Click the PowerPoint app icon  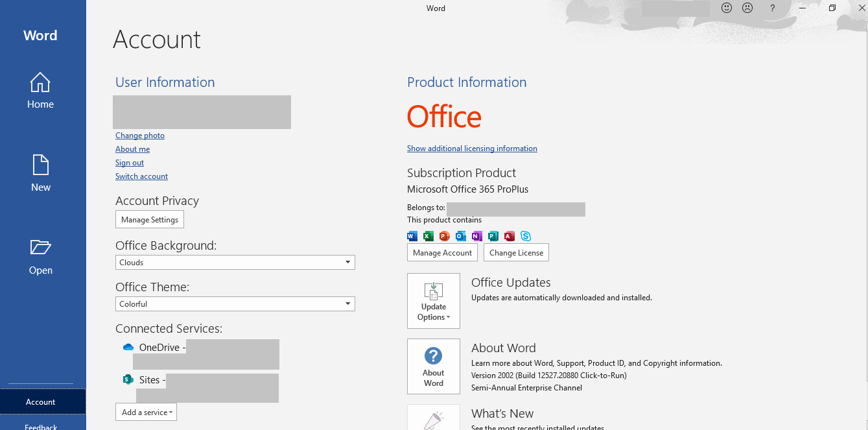tap(444, 236)
